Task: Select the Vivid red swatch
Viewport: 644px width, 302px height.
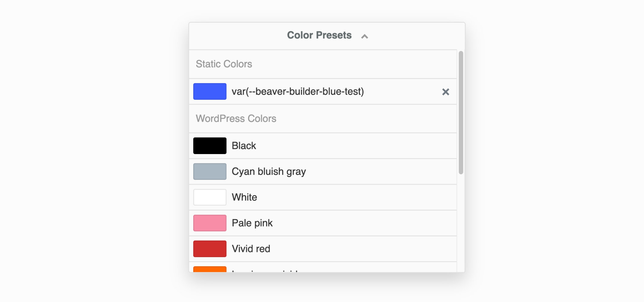Action: tap(209, 249)
